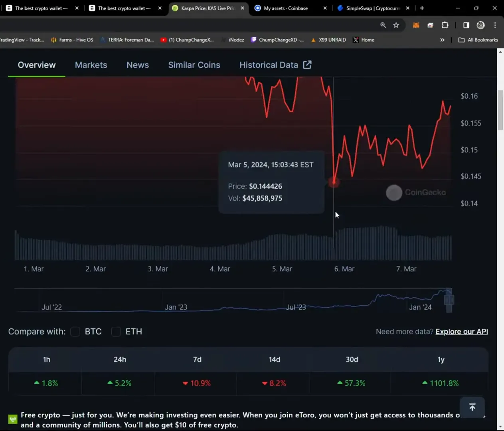Open the X99 UNRAID bookmark
Viewport: 504px width, 431px height.
pyautogui.click(x=328, y=40)
